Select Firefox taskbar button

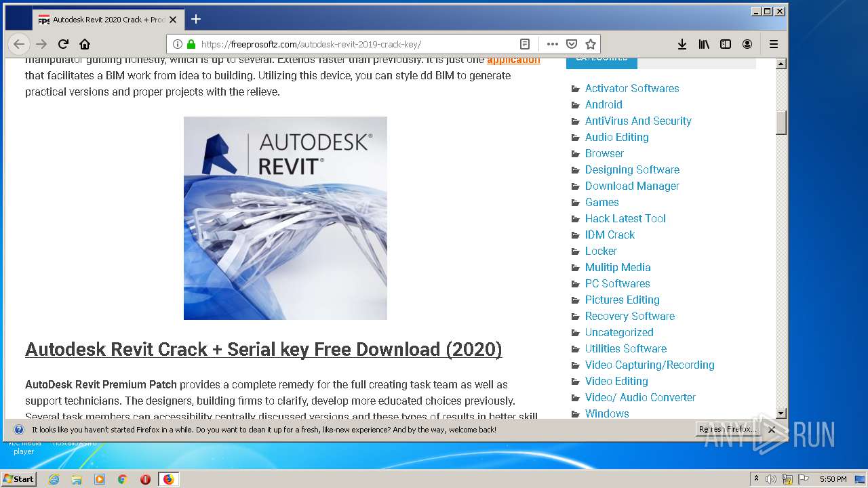(168, 479)
